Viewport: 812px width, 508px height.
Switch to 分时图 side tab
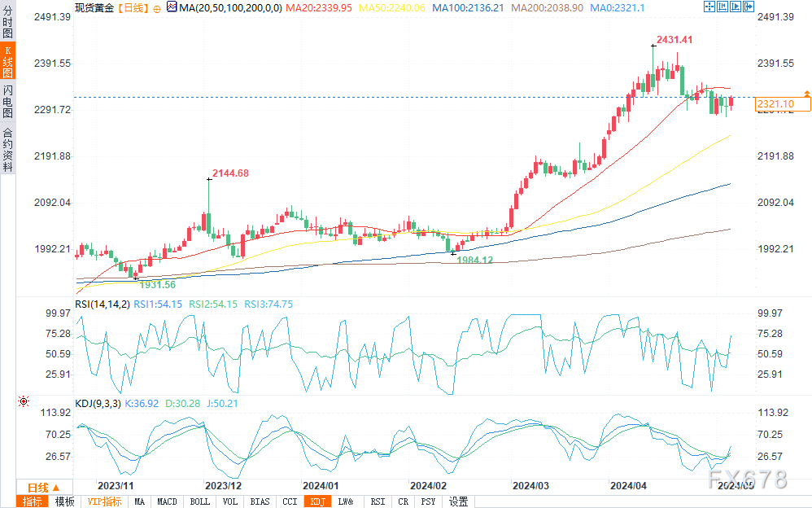click(7, 23)
